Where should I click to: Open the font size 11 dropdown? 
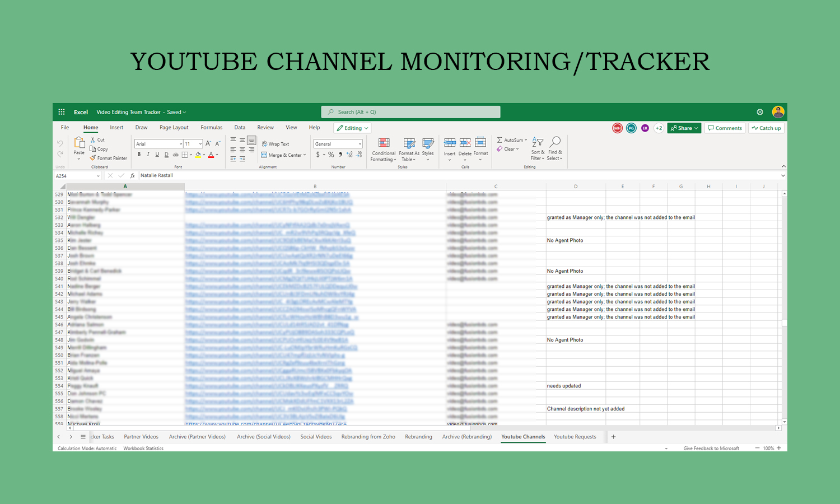click(200, 144)
